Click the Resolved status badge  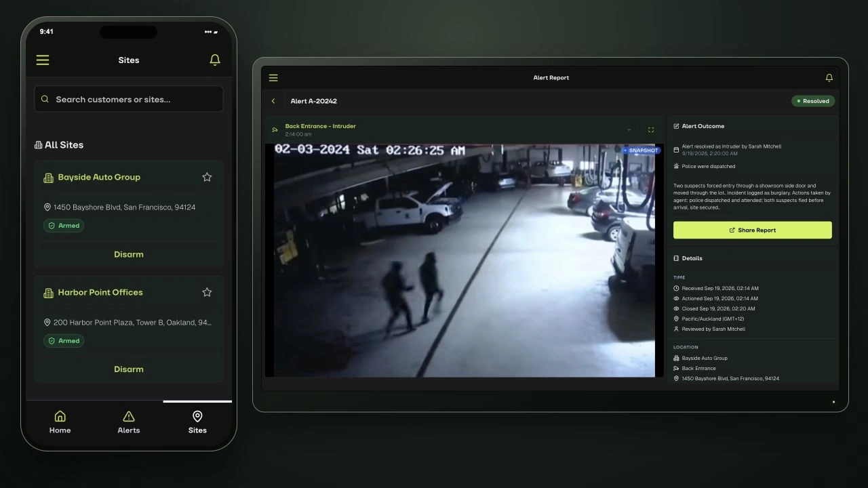tap(813, 101)
